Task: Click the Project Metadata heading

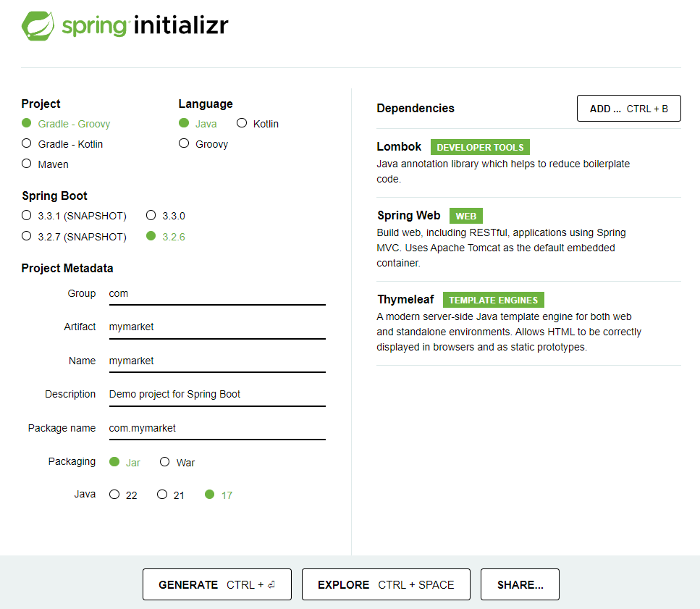Action: point(67,269)
